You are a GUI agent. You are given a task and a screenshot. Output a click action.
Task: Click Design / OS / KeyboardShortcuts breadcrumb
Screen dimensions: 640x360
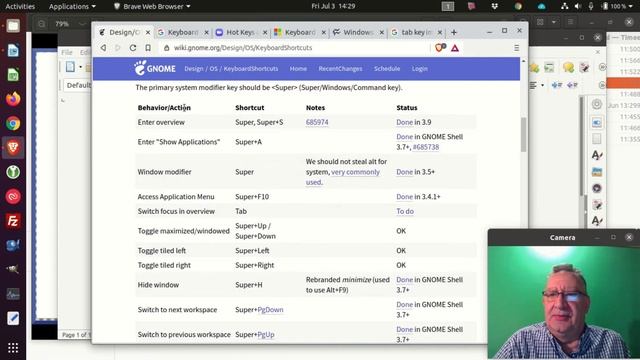coord(231,69)
